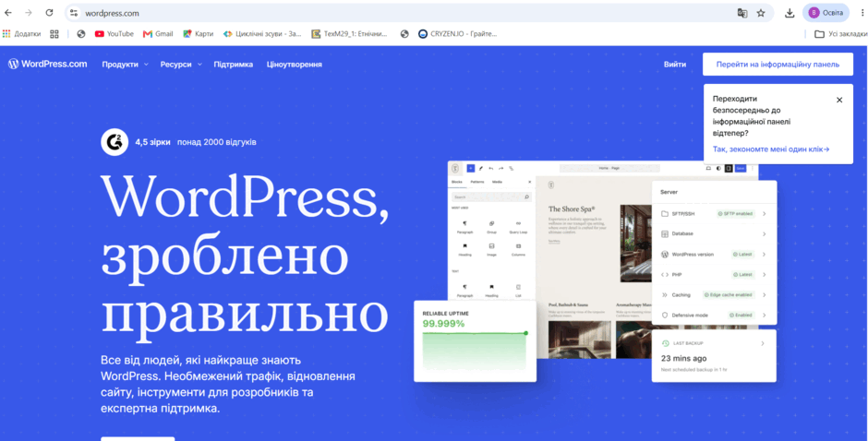Open the YouTube bookmark

pos(114,34)
